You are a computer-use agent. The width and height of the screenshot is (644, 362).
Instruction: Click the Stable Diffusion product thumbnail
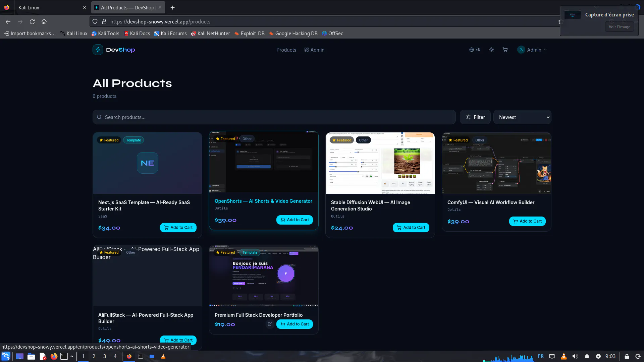(x=380, y=163)
